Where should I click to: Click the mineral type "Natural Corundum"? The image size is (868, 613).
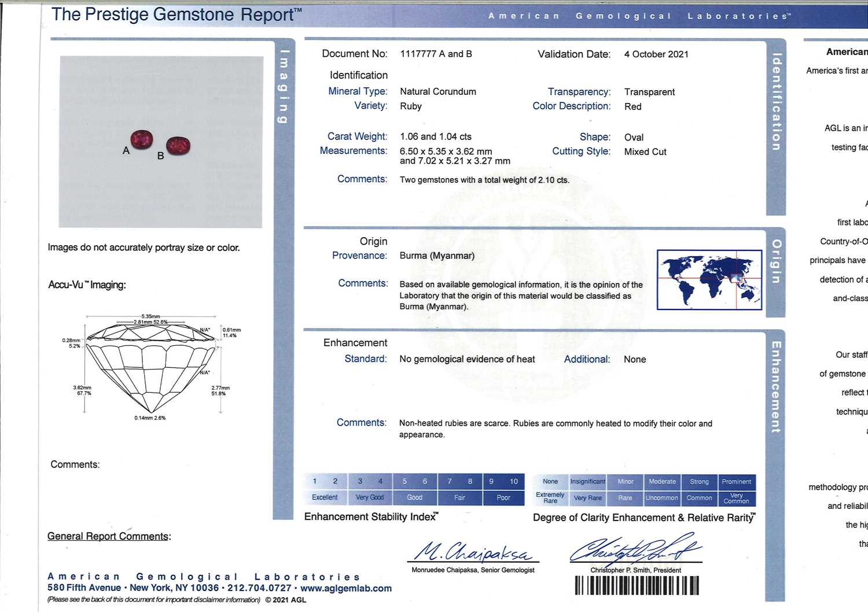pos(438,91)
